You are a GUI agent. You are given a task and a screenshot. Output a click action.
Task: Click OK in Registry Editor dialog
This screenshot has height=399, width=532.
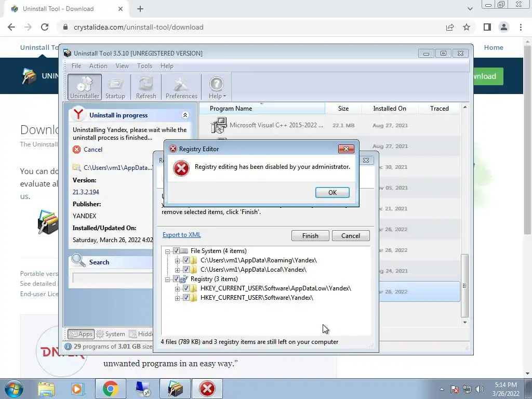tap(332, 192)
